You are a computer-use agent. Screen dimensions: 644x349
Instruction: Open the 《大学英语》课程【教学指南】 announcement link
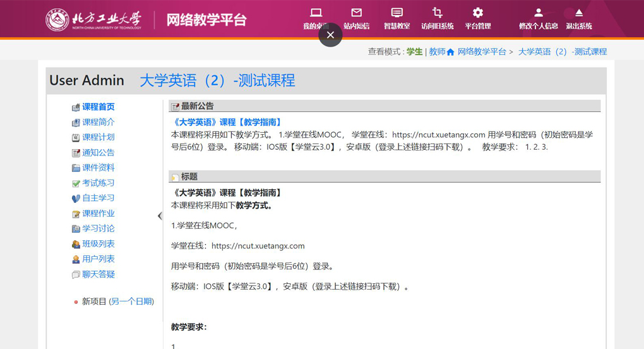(227, 122)
